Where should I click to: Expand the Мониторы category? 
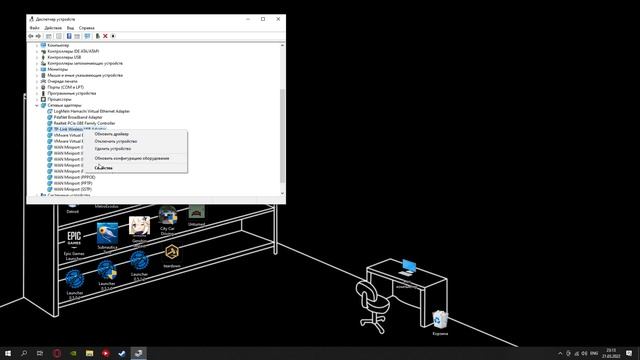point(37,69)
